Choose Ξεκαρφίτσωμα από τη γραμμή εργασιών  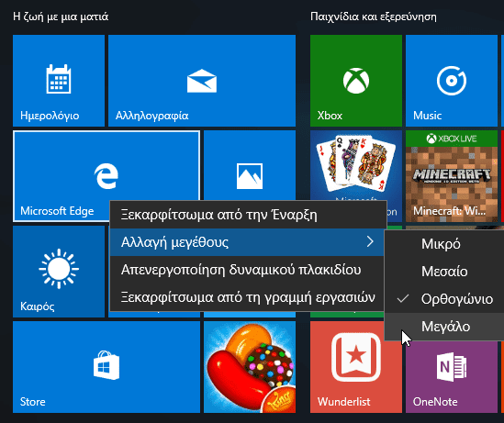[x=247, y=297]
